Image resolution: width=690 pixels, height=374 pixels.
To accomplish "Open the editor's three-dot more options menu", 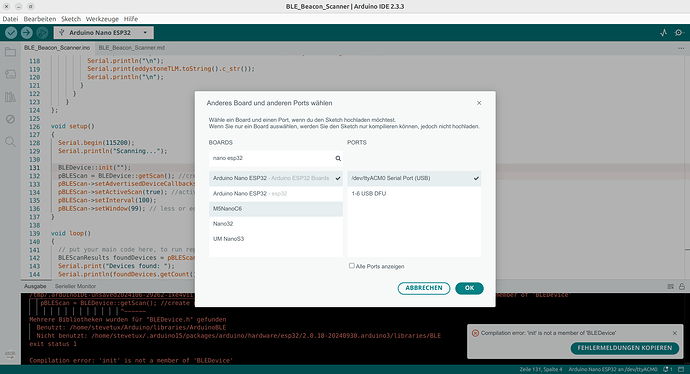I will pos(681,48).
